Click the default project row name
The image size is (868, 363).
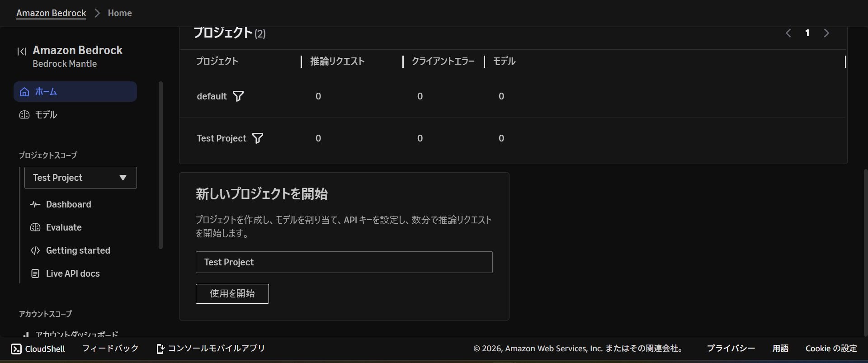coord(212,96)
